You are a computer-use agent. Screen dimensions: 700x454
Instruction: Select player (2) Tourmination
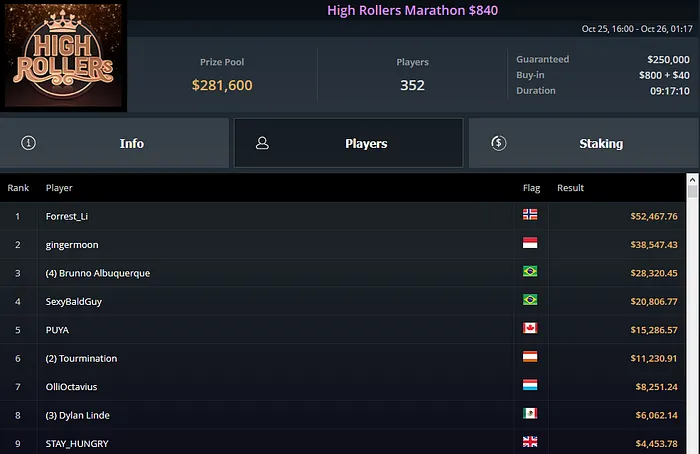coord(81,358)
